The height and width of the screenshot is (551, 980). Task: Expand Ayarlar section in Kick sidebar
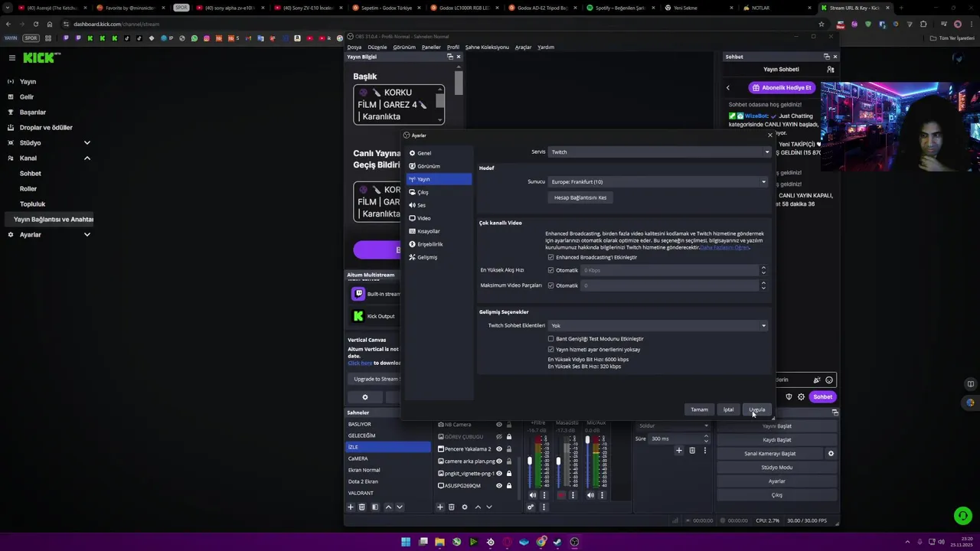[87, 235]
